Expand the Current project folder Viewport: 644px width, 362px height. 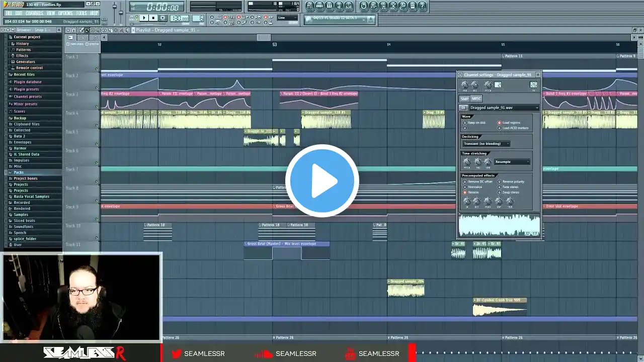click(27, 37)
